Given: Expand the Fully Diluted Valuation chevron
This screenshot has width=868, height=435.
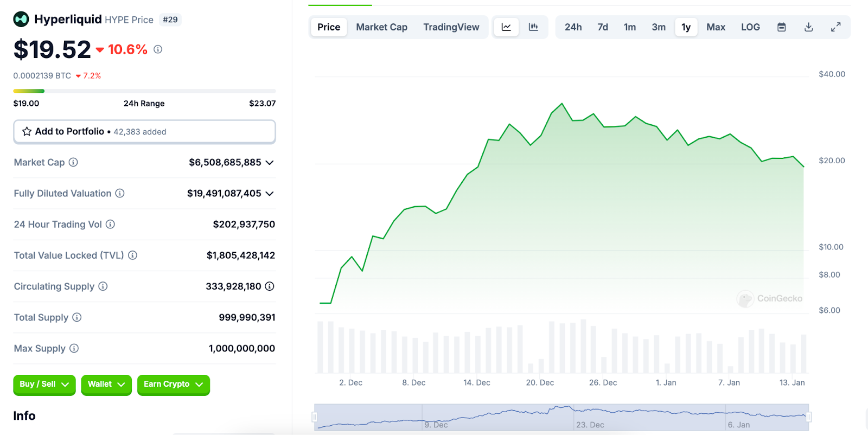Looking at the screenshot, I should pyautogui.click(x=270, y=194).
